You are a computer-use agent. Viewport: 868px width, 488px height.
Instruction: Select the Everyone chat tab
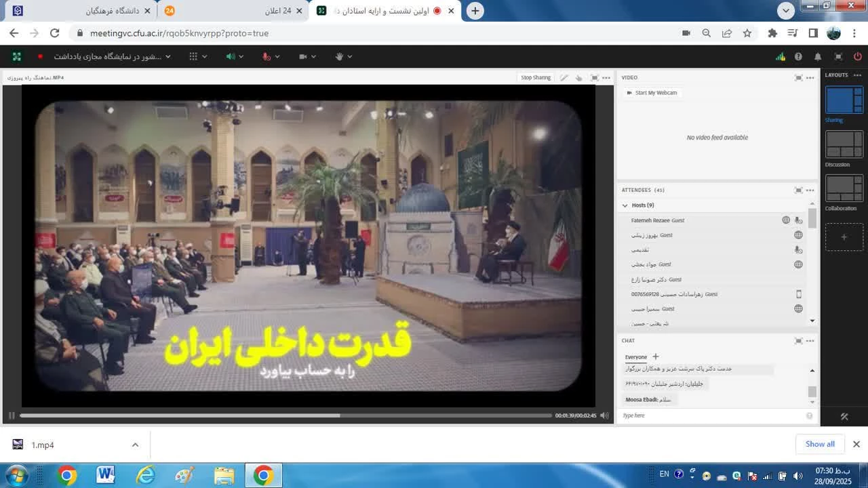coord(636,357)
